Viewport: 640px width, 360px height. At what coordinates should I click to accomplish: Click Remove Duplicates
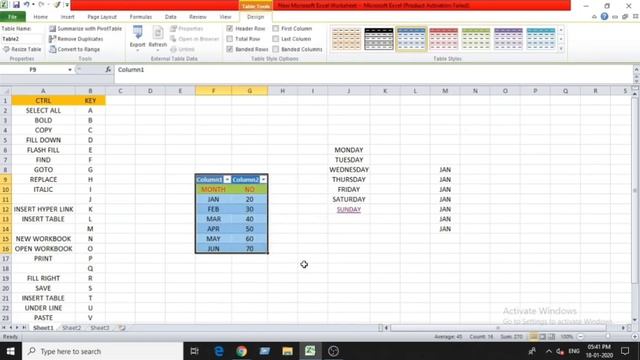coord(76,39)
